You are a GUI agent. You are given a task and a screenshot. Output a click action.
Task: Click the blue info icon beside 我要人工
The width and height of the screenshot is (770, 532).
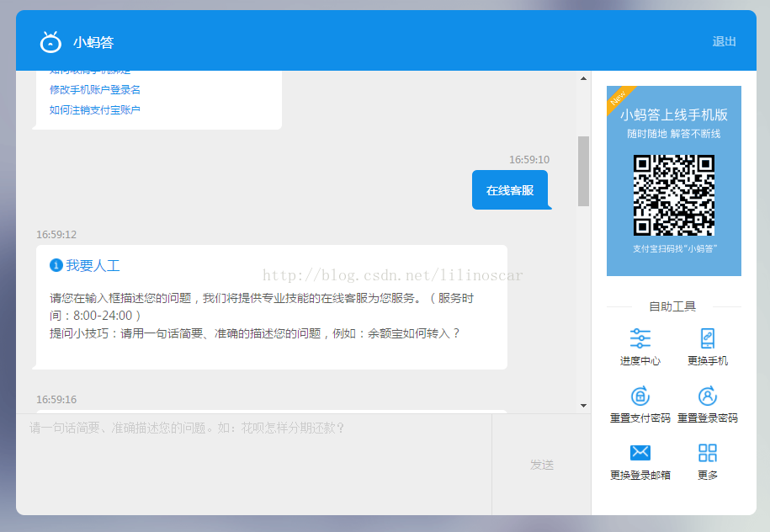pyautogui.click(x=56, y=265)
